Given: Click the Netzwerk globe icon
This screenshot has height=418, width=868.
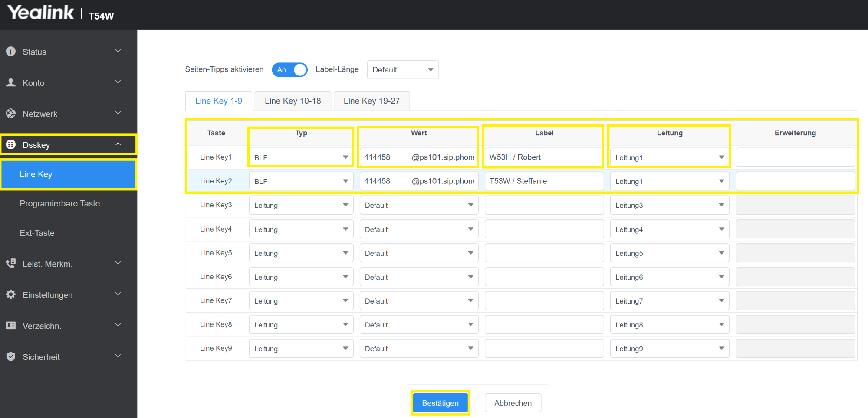Looking at the screenshot, I should coord(11,114).
